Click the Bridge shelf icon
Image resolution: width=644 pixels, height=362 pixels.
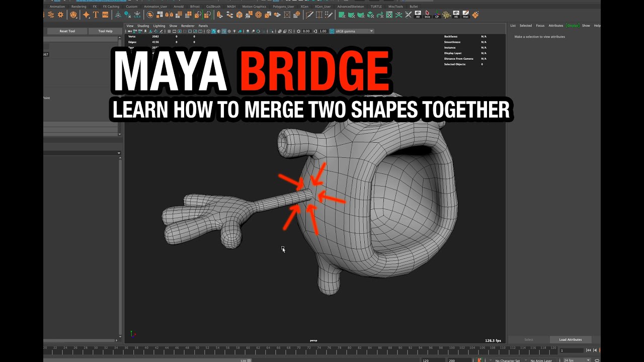230,15
